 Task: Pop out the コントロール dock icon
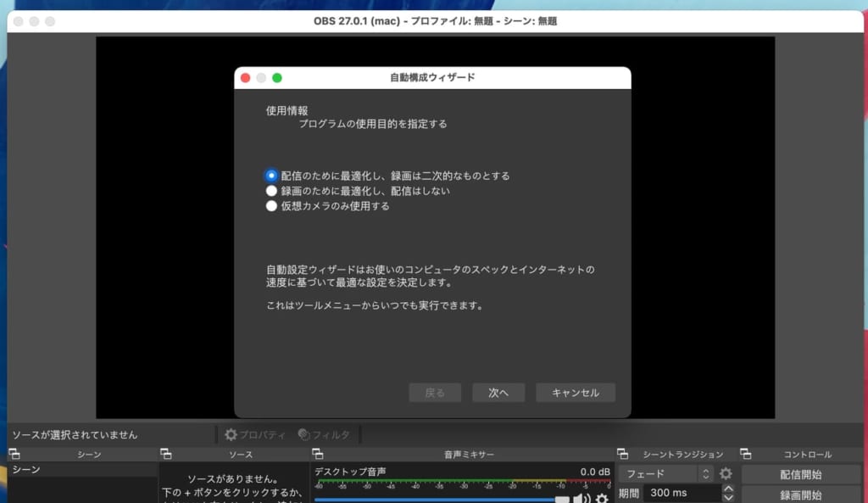click(x=746, y=455)
